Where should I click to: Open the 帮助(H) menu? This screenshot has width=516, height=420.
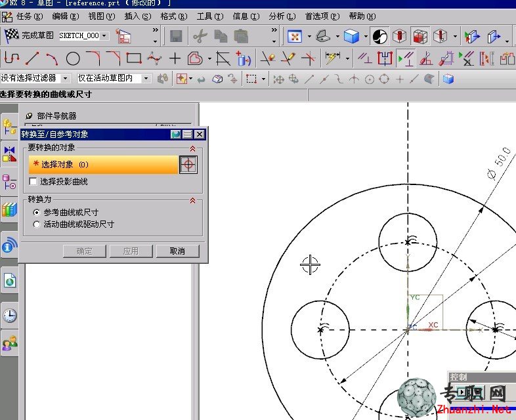point(362,16)
